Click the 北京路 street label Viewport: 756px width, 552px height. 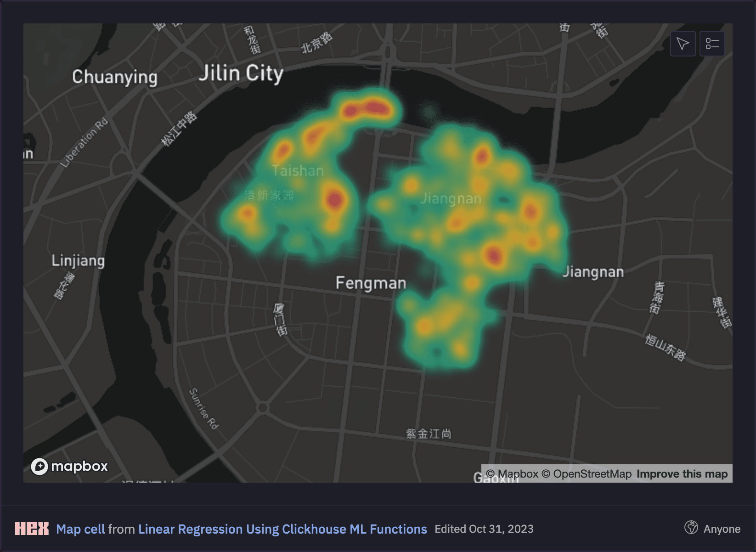click(x=316, y=42)
